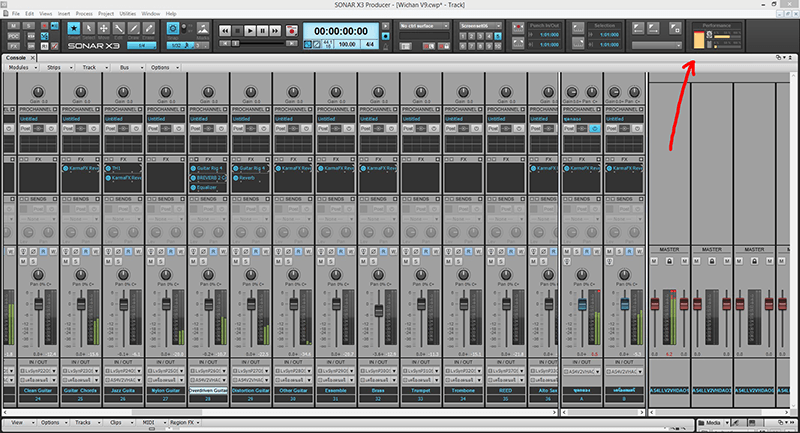
Task: Click the Clean Guitar volume fader
Action: coord(38,304)
